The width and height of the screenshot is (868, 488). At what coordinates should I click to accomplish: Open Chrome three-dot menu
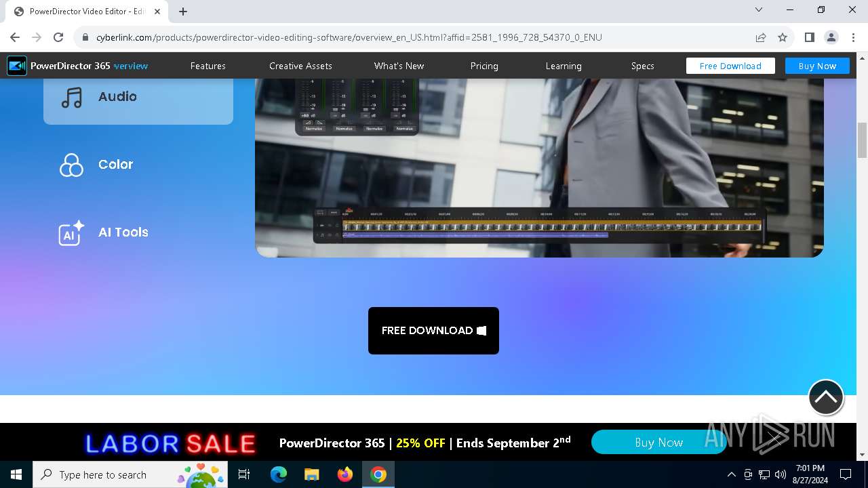[x=852, y=37]
